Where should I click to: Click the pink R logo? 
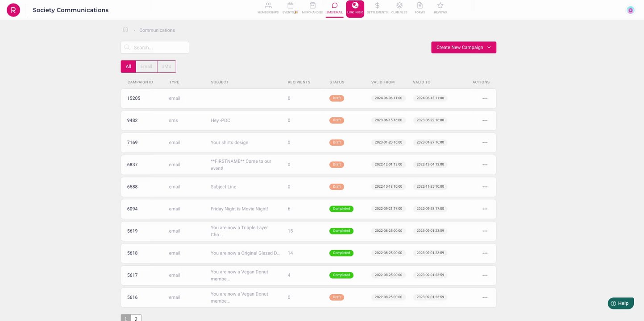(x=13, y=10)
